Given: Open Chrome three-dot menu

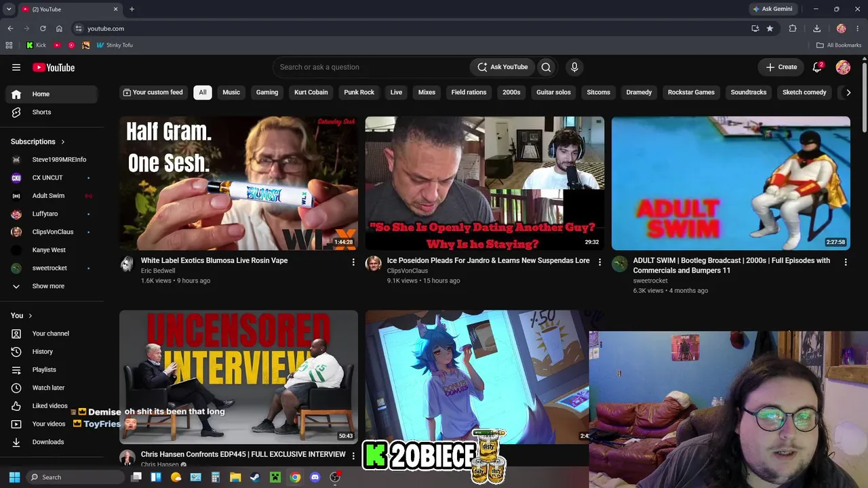Looking at the screenshot, I should [859, 28].
